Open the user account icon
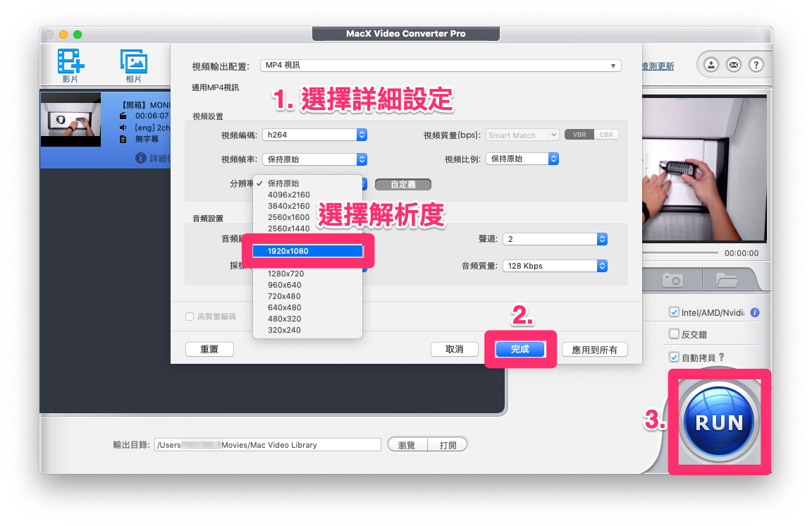 pyautogui.click(x=711, y=65)
